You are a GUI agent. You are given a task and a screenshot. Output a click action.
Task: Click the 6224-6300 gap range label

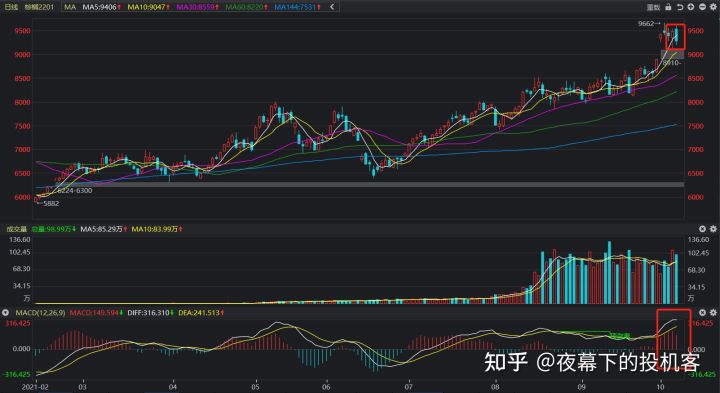[74, 190]
